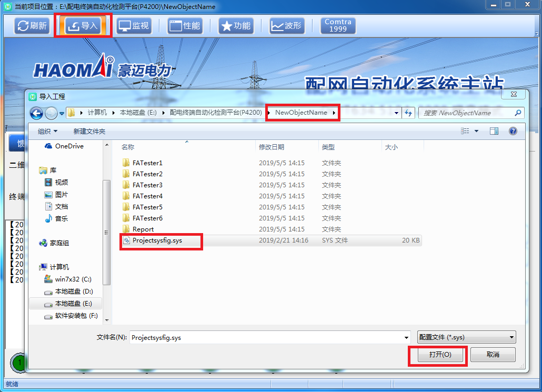
Task: Open the 监视 monitor tool
Action: (x=133, y=26)
